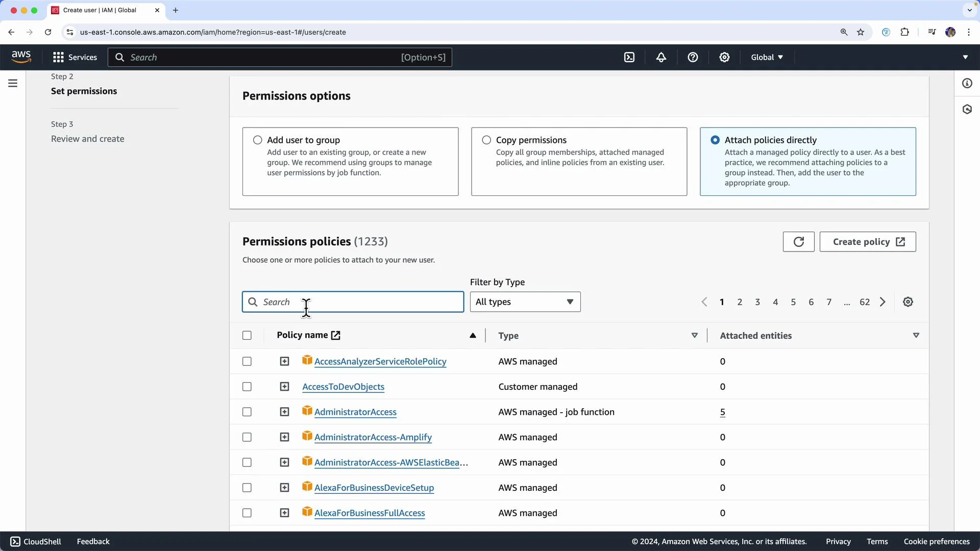Click the CloudShell icon in footer
The width and height of the screenshot is (980, 551).
[x=15, y=541]
